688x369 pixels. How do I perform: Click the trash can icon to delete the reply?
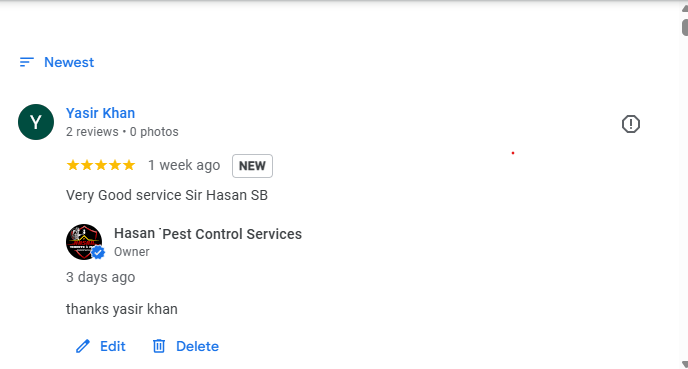[159, 346]
